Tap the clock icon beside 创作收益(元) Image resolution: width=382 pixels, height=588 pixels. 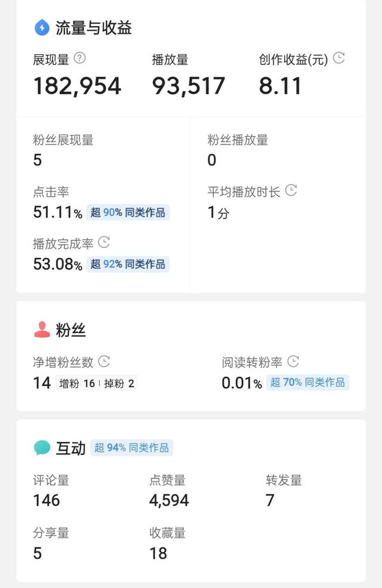(339, 58)
